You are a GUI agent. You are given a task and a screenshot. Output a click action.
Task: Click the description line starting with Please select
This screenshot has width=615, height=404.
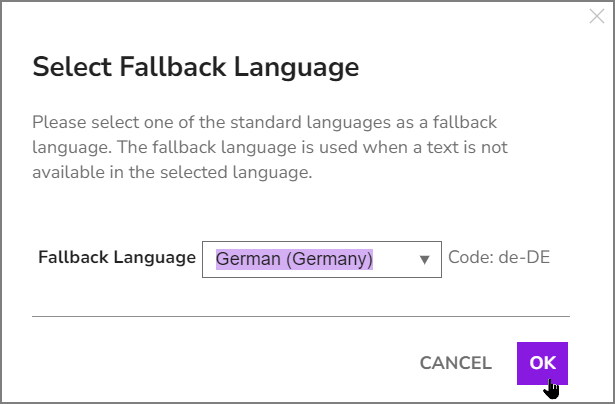tap(265, 122)
